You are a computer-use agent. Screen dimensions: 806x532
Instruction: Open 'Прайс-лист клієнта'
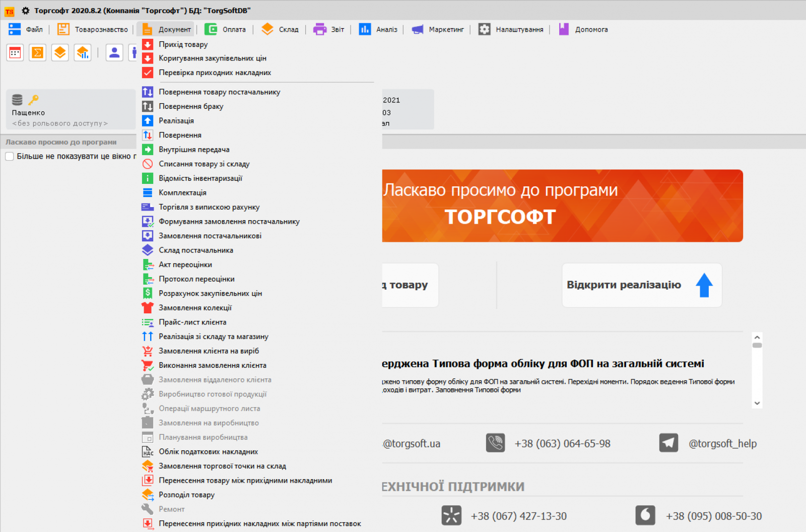point(192,322)
